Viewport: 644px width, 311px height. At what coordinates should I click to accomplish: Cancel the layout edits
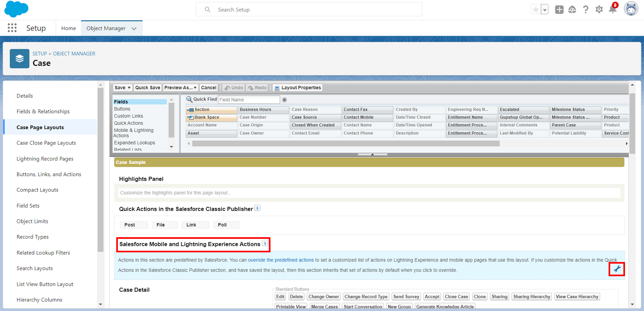(x=209, y=88)
